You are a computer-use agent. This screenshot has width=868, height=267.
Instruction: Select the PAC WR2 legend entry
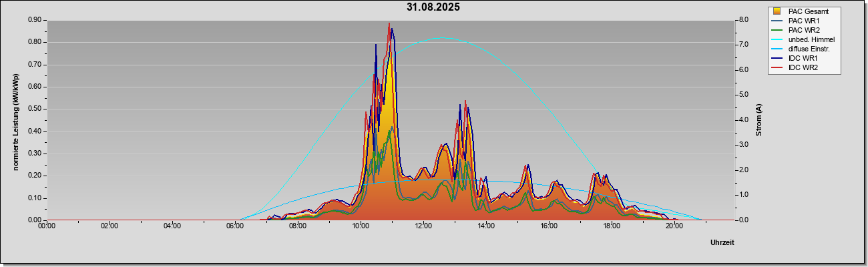803,30
